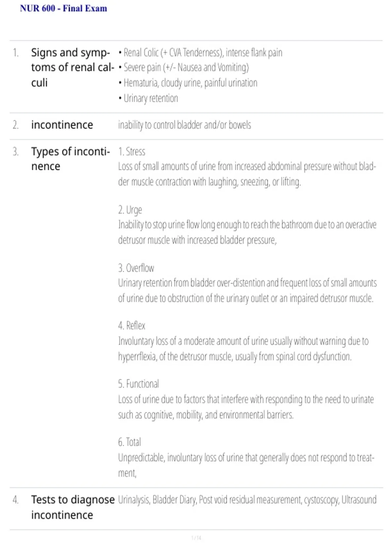This screenshot has height=556, width=392.
Task: Select the '6. Total' subheading
Action: (129, 442)
